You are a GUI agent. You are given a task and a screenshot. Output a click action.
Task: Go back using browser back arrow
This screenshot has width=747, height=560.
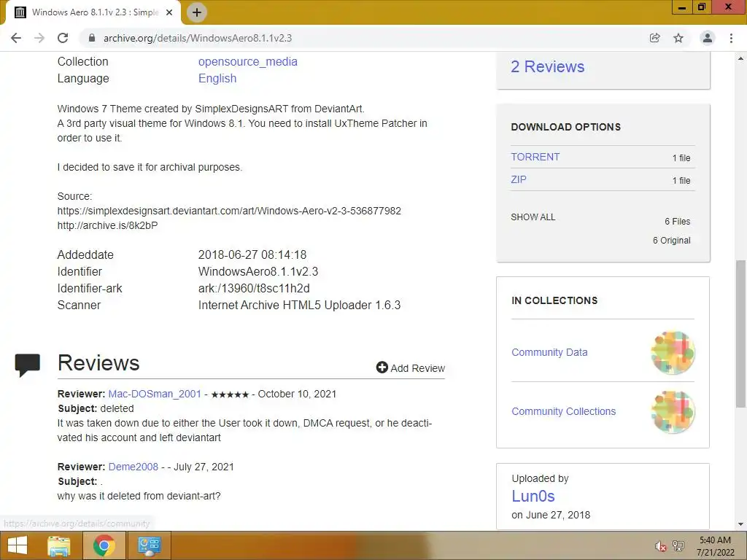[x=16, y=38]
